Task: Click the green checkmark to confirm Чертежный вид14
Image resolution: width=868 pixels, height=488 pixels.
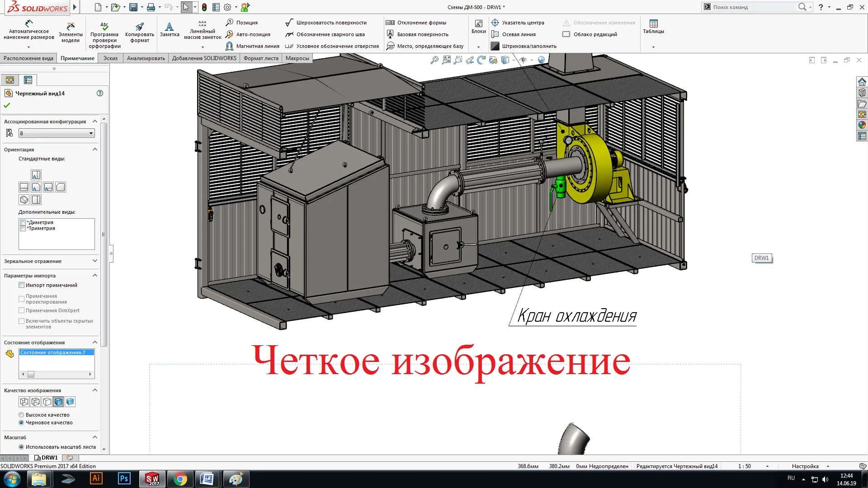Action: pos(7,105)
